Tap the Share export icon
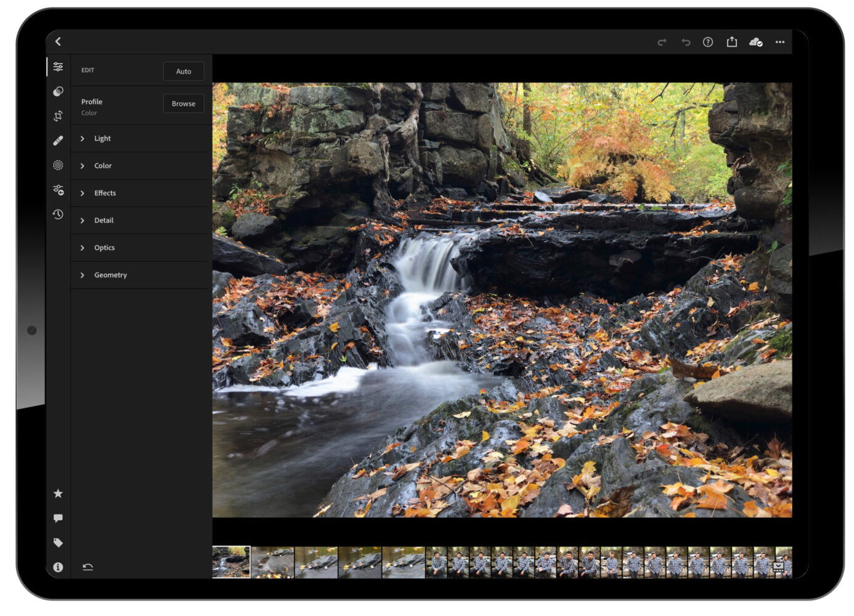The width and height of the screenshot is (854, 616). 731,42
